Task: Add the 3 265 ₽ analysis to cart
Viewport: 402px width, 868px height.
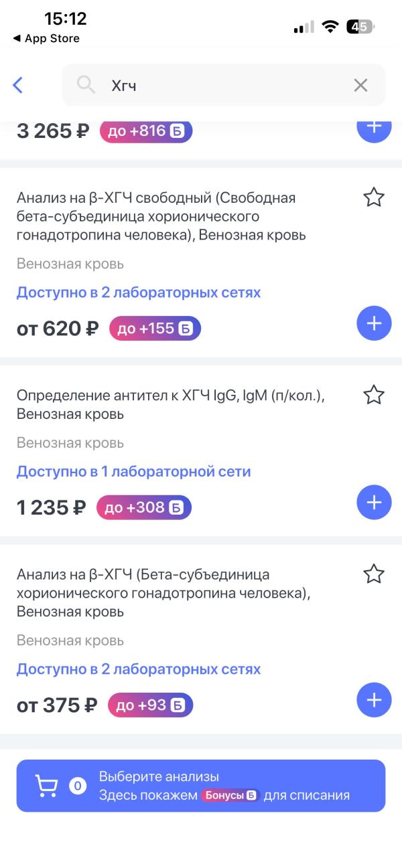Action: [373, 127]
